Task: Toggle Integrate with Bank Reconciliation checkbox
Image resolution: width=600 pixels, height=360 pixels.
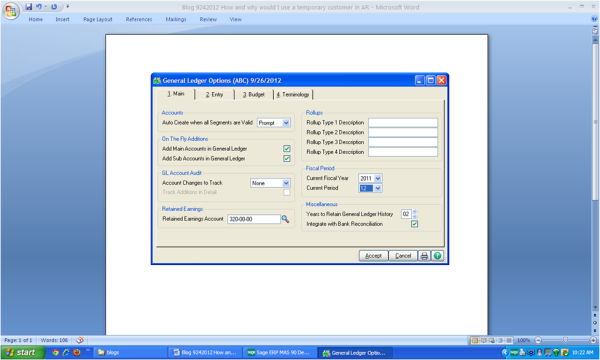Action: tap(414, 224)
